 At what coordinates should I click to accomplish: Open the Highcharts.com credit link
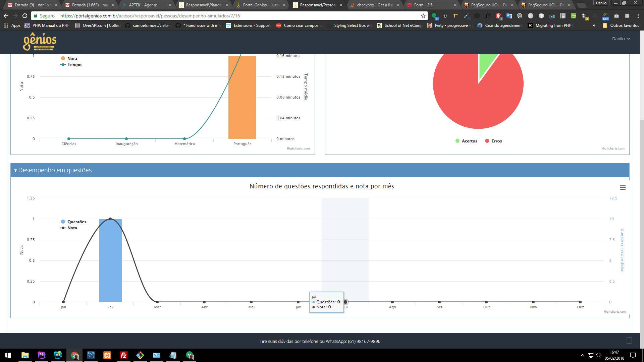[x=615, y=312]
